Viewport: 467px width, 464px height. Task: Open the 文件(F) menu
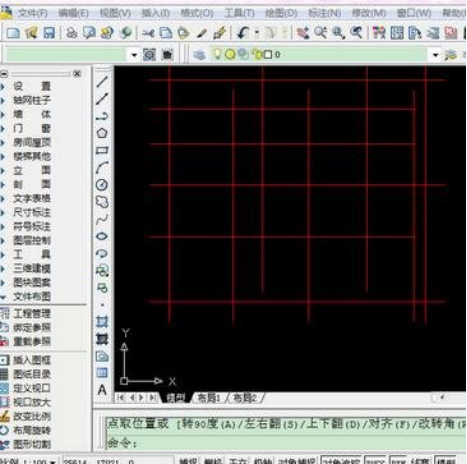click(32, 13)
